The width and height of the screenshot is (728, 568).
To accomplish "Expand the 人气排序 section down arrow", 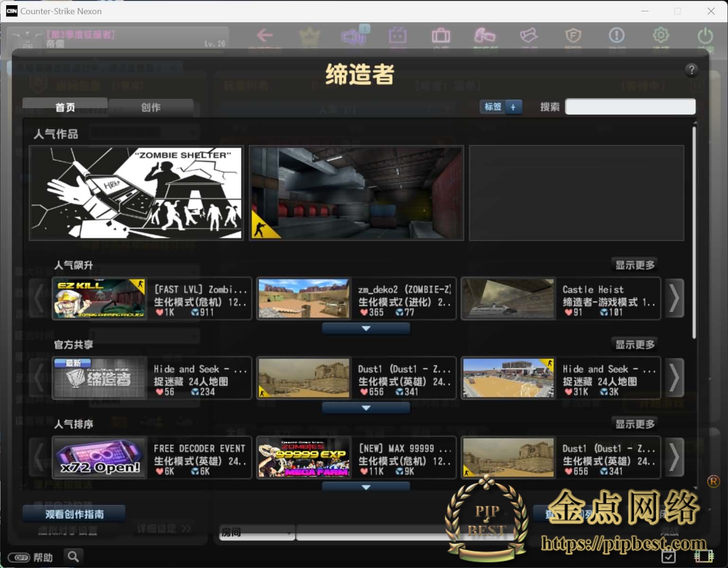I will [x=366, y=487].
